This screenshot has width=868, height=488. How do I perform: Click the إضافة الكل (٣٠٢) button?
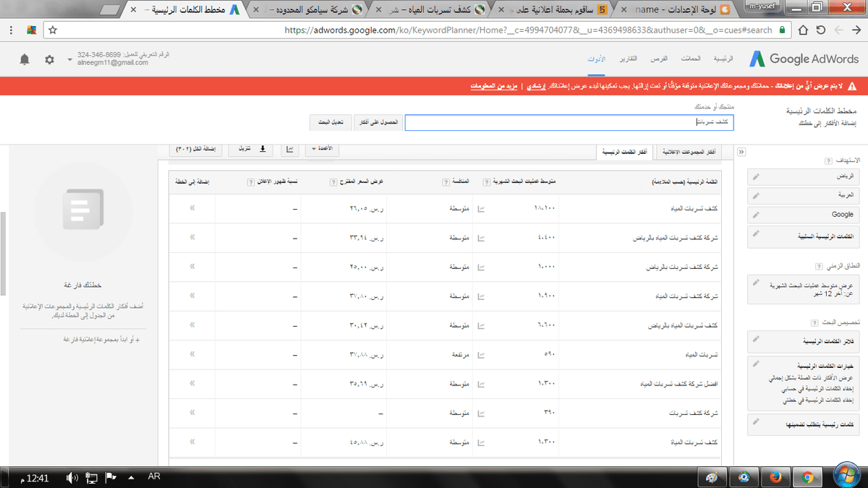[x=195, y=149]
